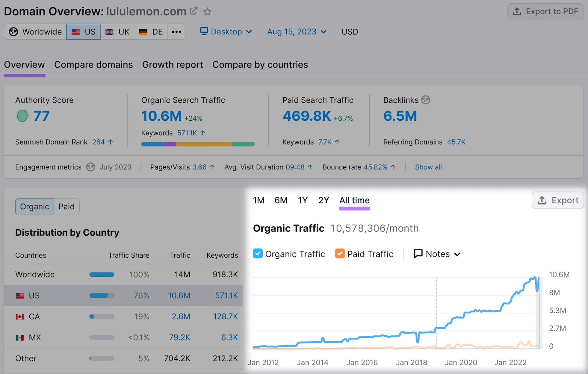The height and width of the screenshot is (374, 588).
Task: Click the US traffic share bar
Action: (102, 295)
